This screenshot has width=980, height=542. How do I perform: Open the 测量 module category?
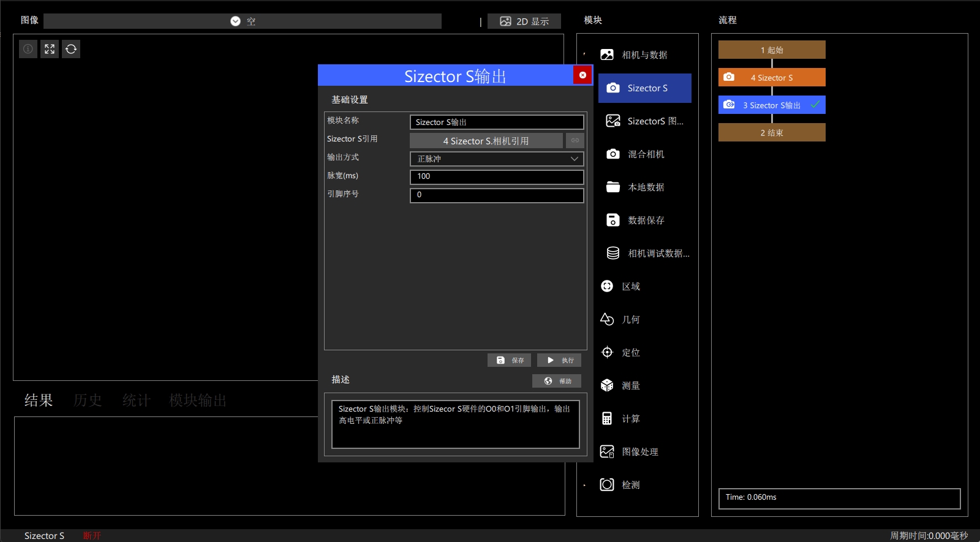620,386
